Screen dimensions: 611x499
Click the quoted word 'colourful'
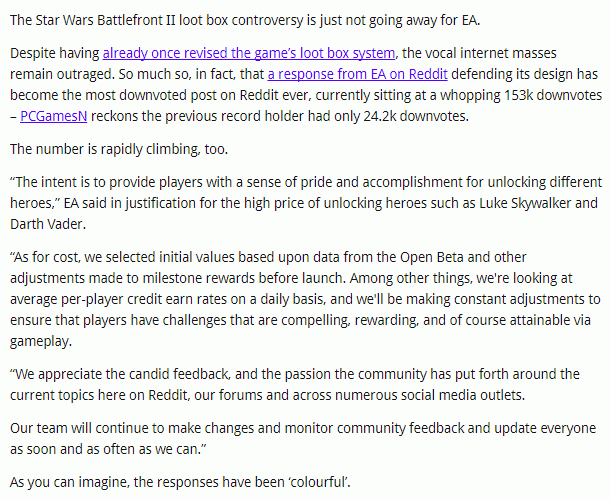319,483
